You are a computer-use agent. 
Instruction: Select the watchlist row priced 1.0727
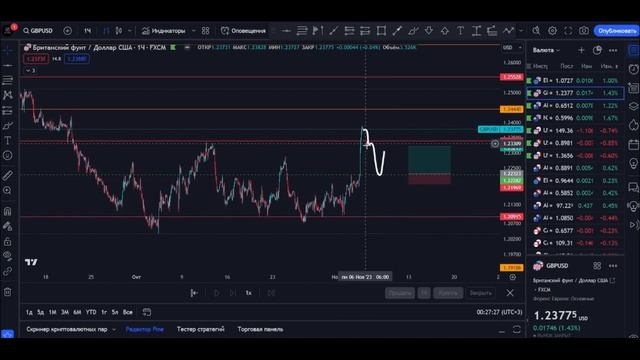575,80
